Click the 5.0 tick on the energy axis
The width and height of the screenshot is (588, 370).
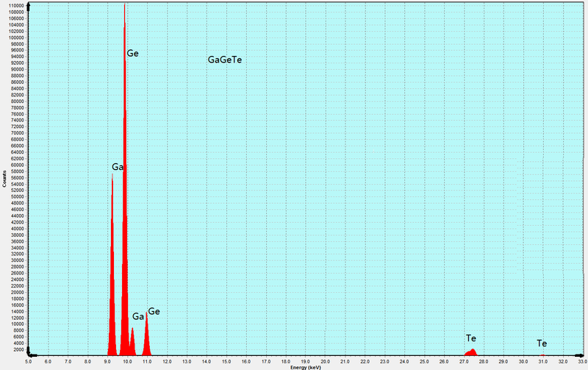point(29,362)
